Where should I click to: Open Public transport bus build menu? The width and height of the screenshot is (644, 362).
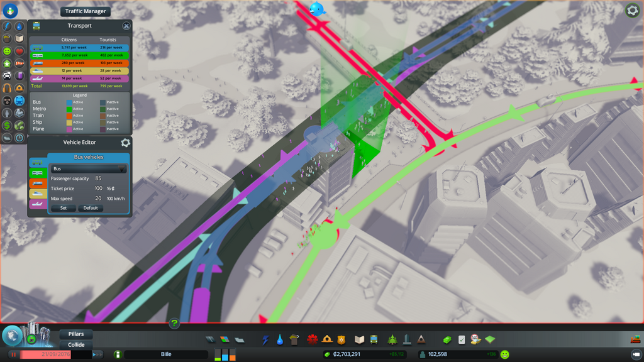374,339
